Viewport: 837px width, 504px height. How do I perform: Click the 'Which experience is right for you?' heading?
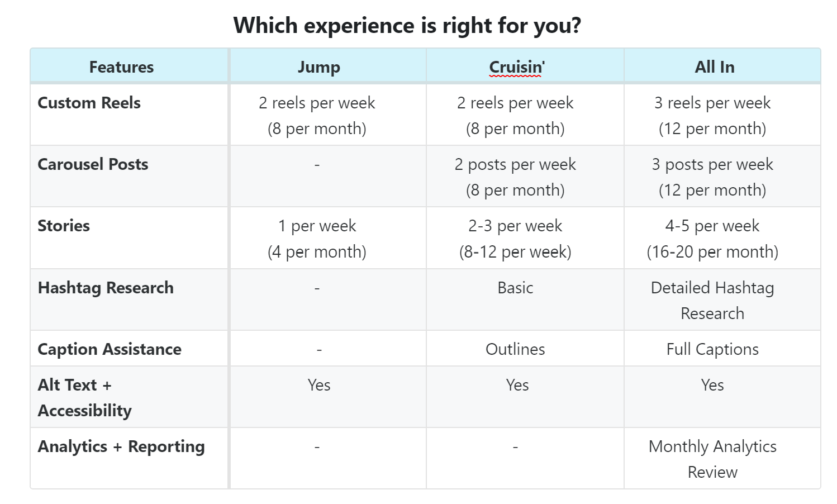(x=407, y=26)
